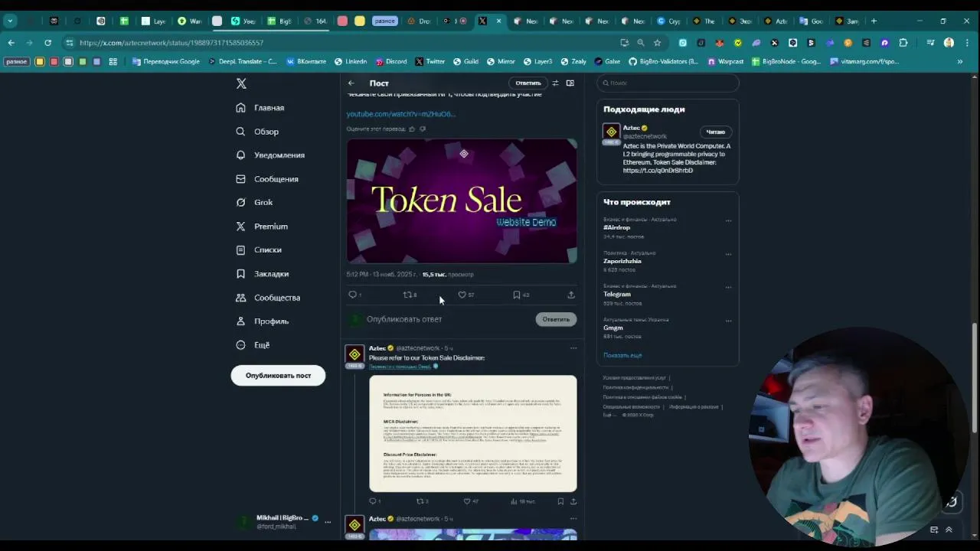Open Уведомления in the sidebar
980x551 pixels.
270,155
